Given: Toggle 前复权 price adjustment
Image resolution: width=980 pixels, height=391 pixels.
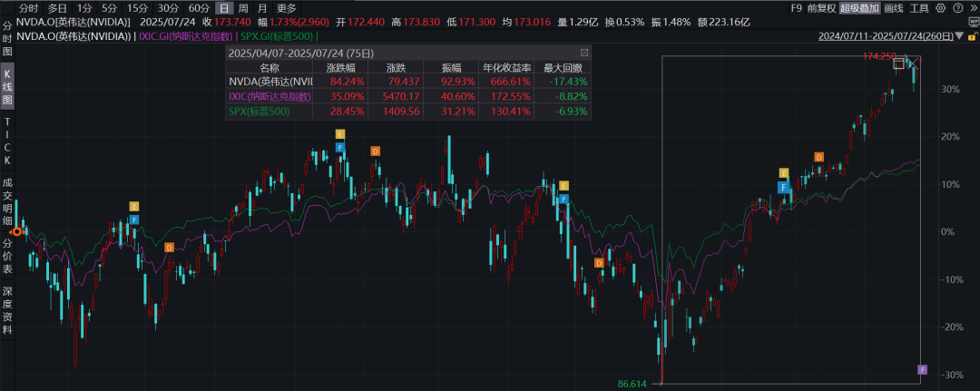Looking at the screenshot, I should [x=822, y=8].
